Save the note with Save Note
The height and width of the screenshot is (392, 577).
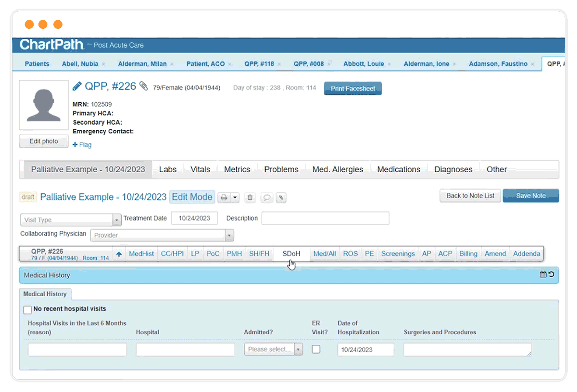pos(530,196)
